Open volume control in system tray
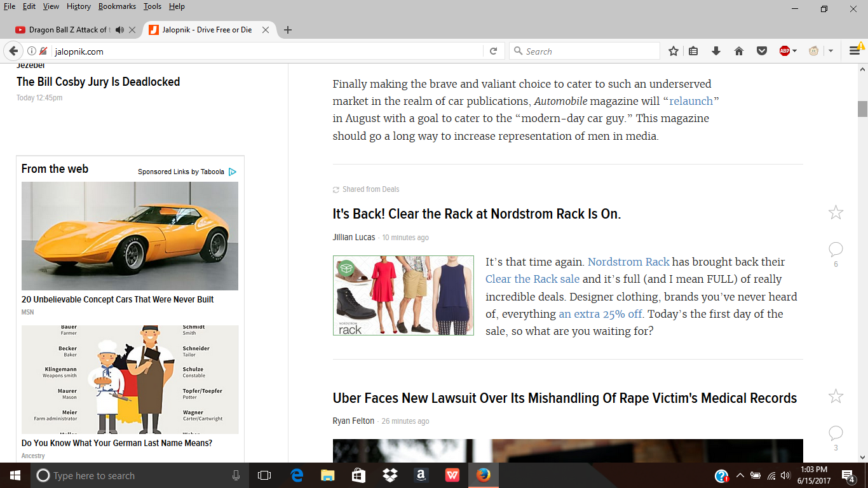This screenshot has height=488, width=868. [785, 475]
